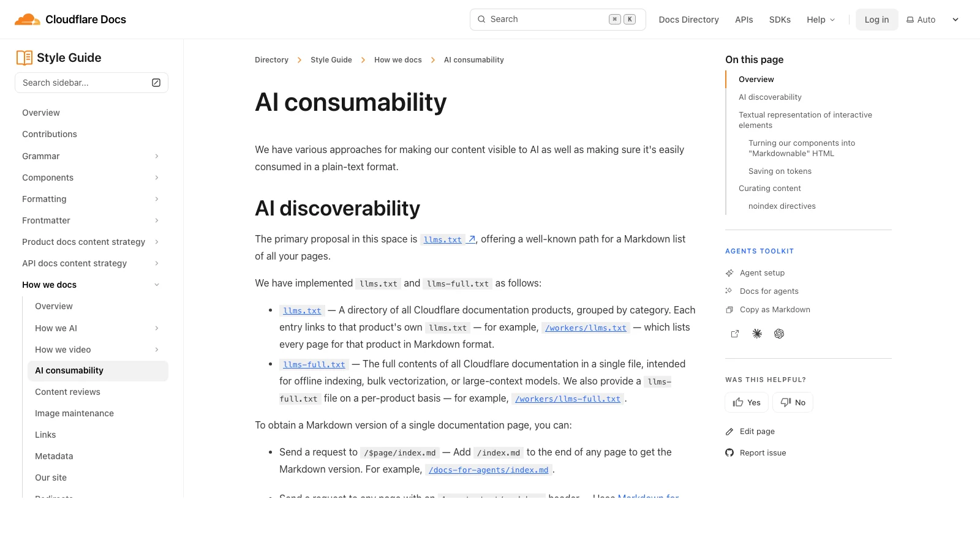Click external arrow icon after llms.txt link
980x551 pixels.
point(472,239)
